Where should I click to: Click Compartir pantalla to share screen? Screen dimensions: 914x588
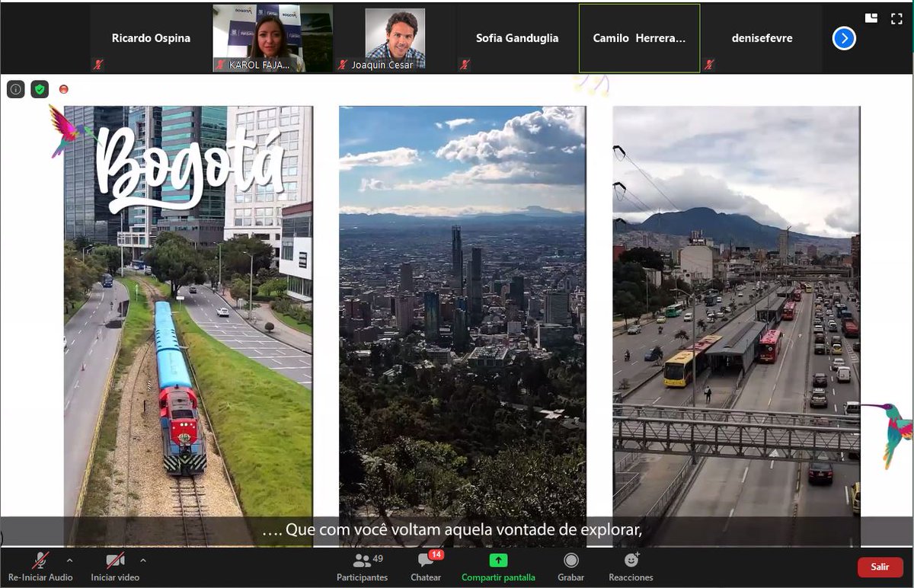(498, 567)
